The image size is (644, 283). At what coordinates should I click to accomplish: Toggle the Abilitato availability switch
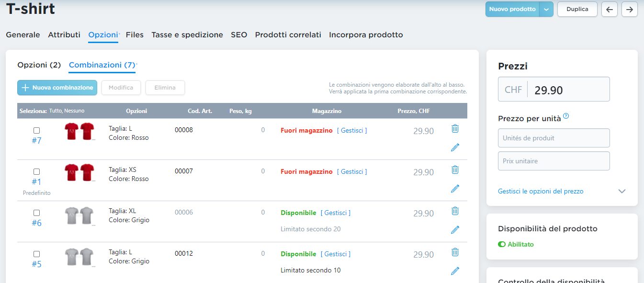click(502, 244)
